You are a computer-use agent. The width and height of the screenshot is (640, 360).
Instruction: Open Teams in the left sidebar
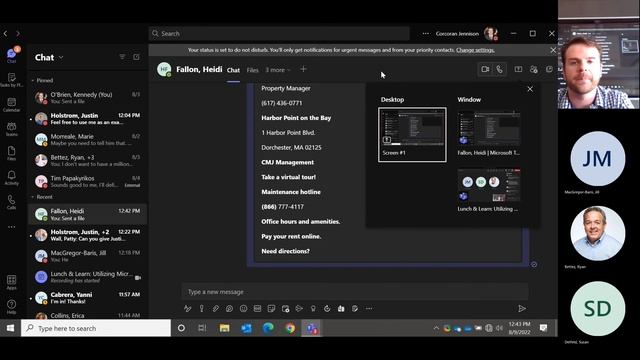click(11, 129)
